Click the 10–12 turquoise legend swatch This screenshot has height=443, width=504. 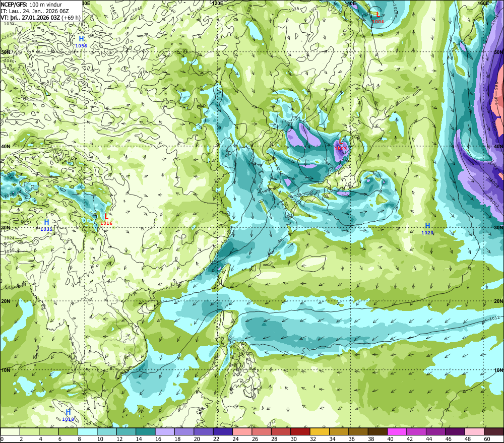[x=107, y=431]
